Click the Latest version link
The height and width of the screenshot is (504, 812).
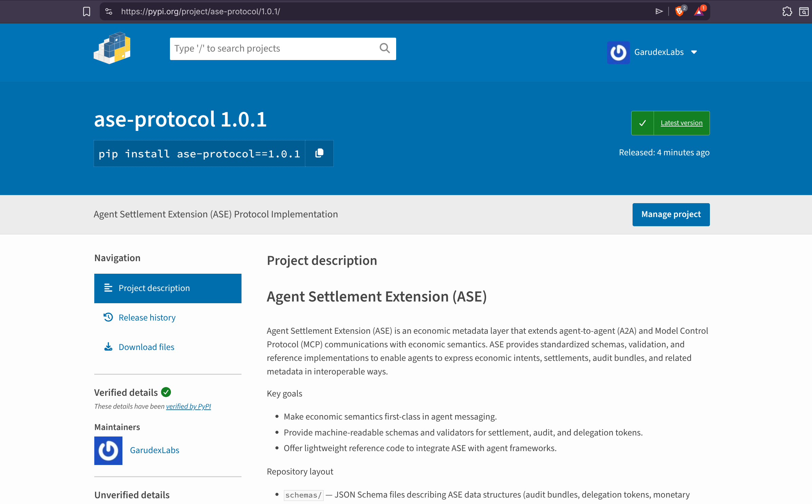click(x=681, y=123)
